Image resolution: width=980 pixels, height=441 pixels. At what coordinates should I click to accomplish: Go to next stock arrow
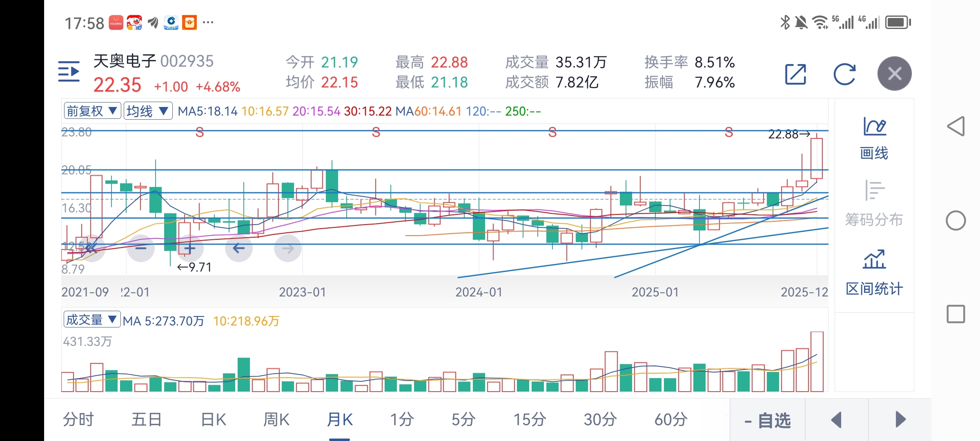click(900, 420)
